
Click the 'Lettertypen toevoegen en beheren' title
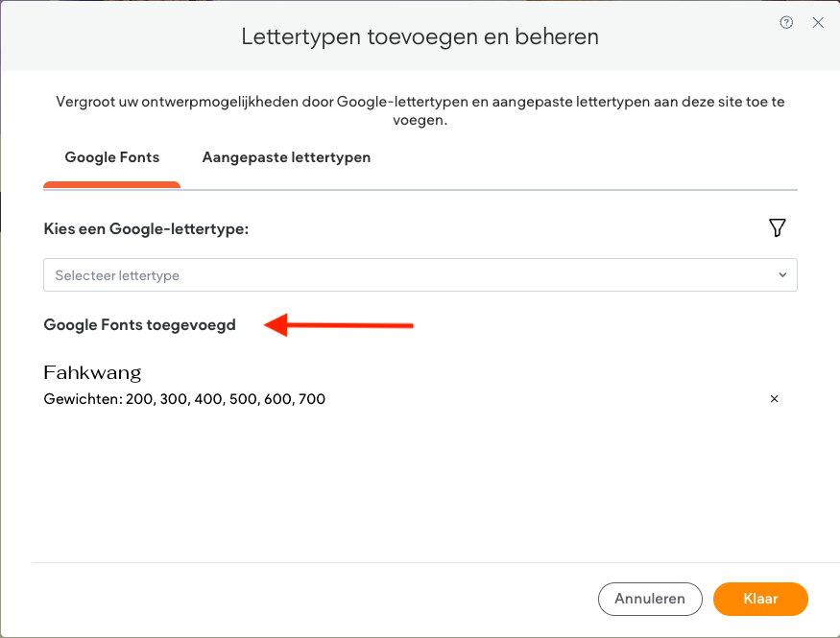[420, 36]
